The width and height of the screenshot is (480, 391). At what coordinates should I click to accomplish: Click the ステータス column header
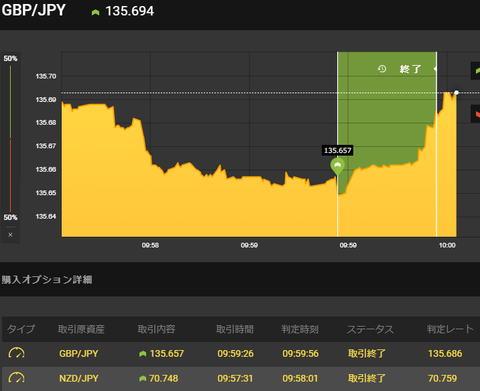tap(370, 329)
